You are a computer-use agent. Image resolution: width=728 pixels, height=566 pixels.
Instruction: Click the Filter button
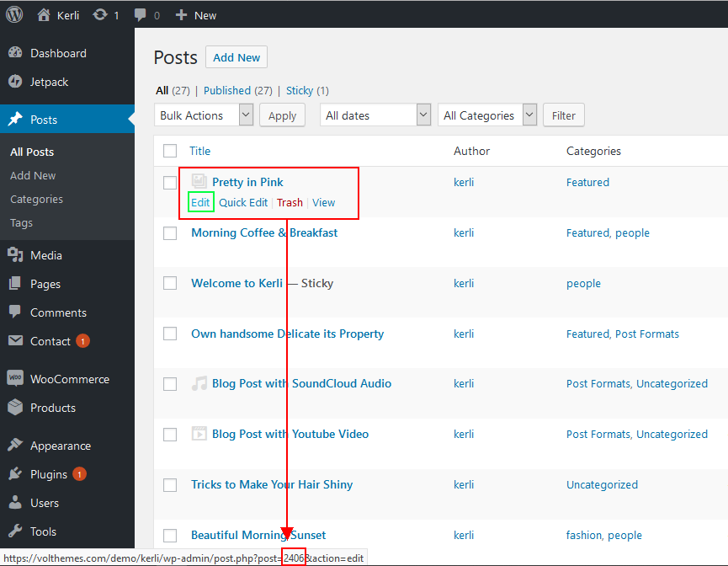564,115
